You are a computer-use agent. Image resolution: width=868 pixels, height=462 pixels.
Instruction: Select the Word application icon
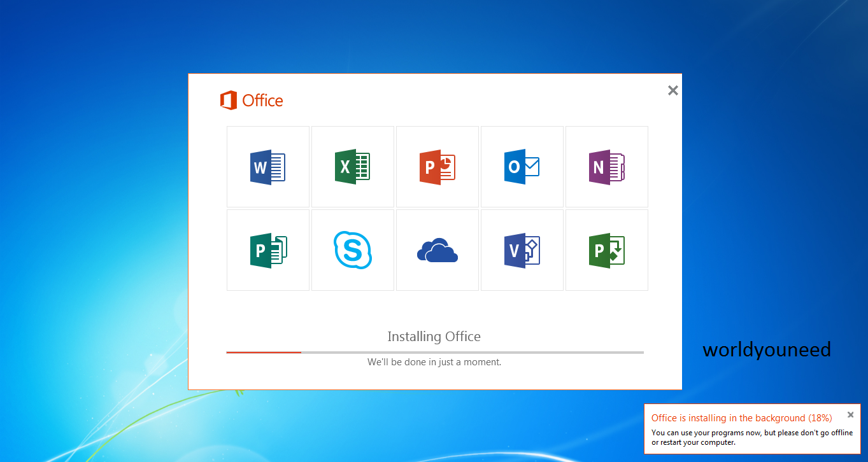coord(267,167)
